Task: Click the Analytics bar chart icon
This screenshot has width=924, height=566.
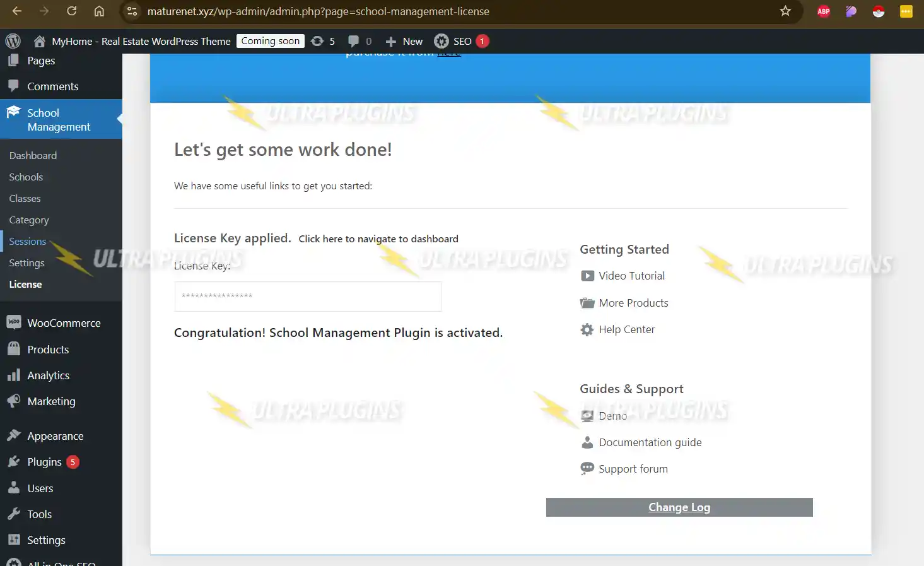Action: coord(14,375)
